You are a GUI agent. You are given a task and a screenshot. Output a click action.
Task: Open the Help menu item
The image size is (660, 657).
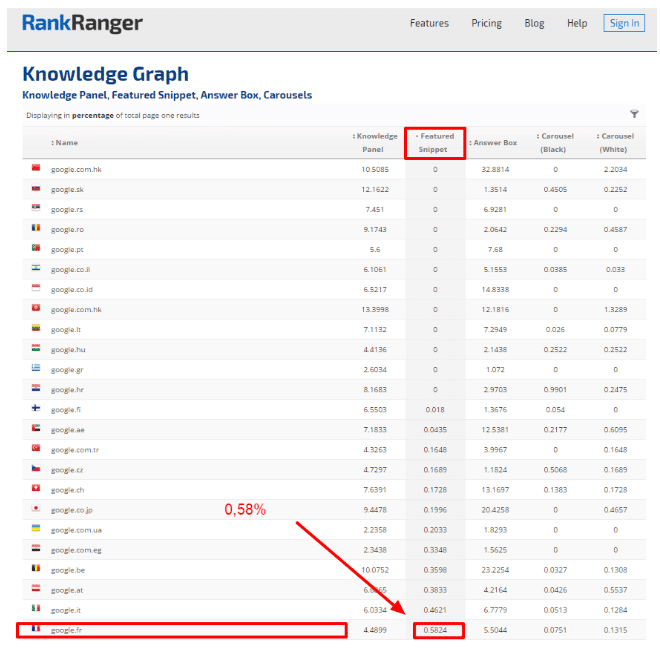577,23
